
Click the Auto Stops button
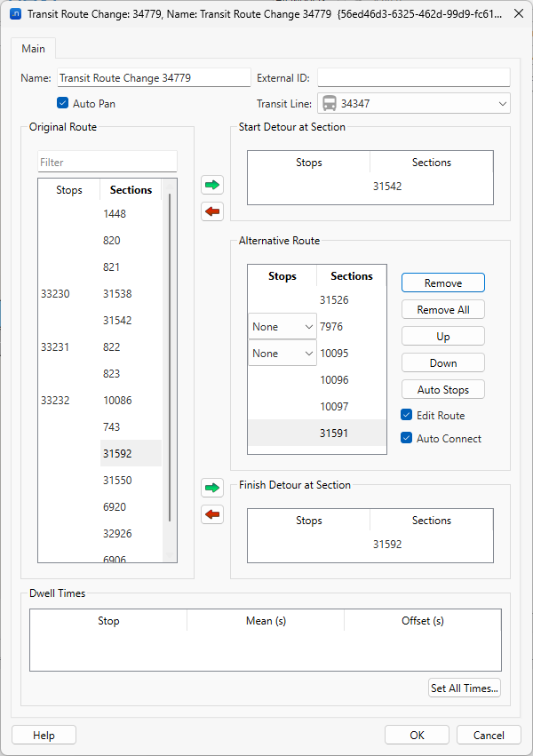(x=443, y=390)
